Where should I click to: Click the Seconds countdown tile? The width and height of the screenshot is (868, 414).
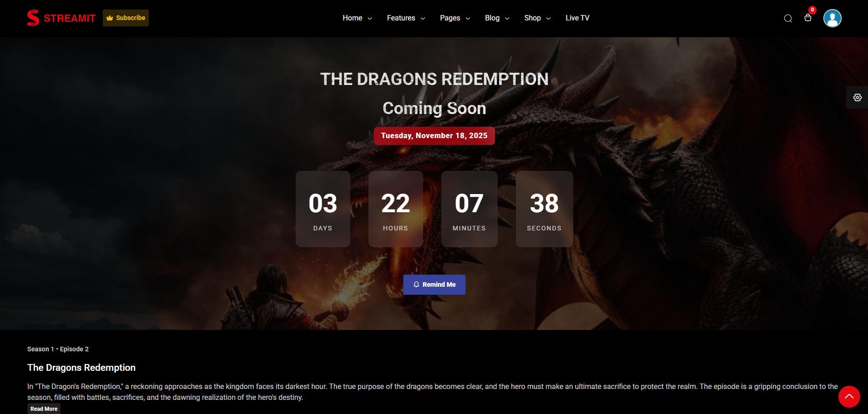click(545, 209)
